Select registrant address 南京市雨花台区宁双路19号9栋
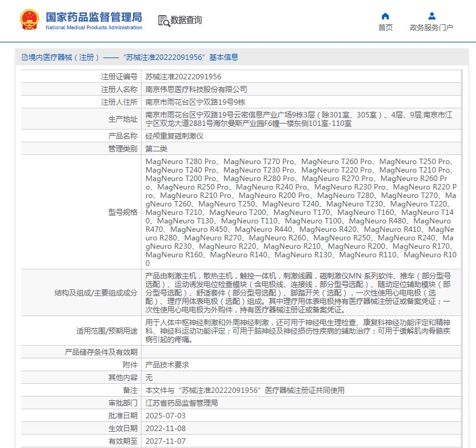Screen dimensions: 476x448 click(x=195, y=102)
